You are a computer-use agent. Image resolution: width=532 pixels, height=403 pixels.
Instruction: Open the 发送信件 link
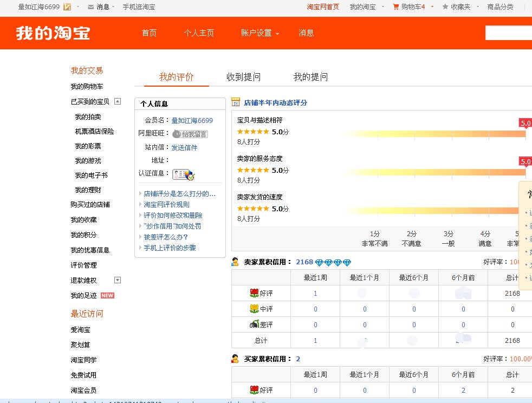point(184,148)
